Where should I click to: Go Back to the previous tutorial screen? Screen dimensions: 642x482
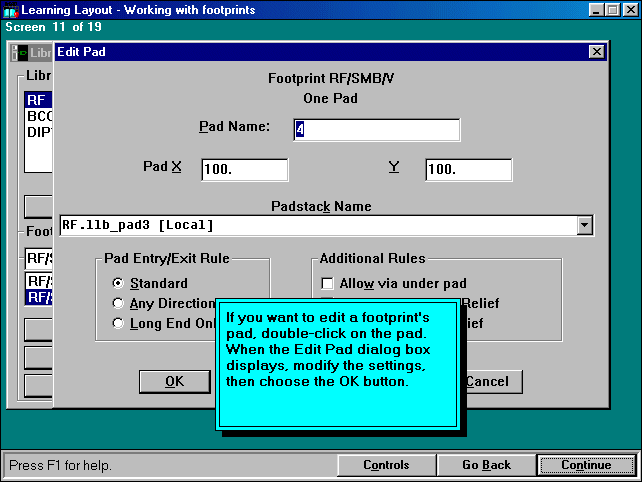point(486,465)
